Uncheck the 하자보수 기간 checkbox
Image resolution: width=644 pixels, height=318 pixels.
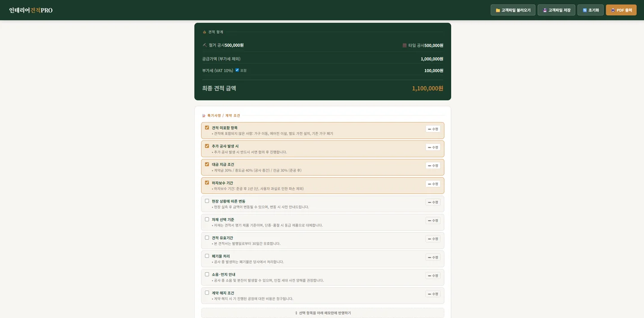coord(207,183)
